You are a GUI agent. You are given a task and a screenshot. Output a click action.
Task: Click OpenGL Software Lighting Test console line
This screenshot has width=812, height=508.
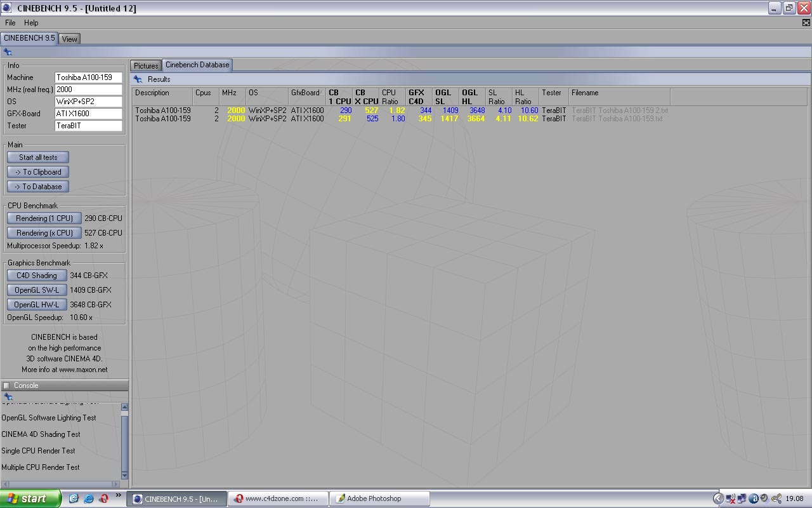pos(49,418)
